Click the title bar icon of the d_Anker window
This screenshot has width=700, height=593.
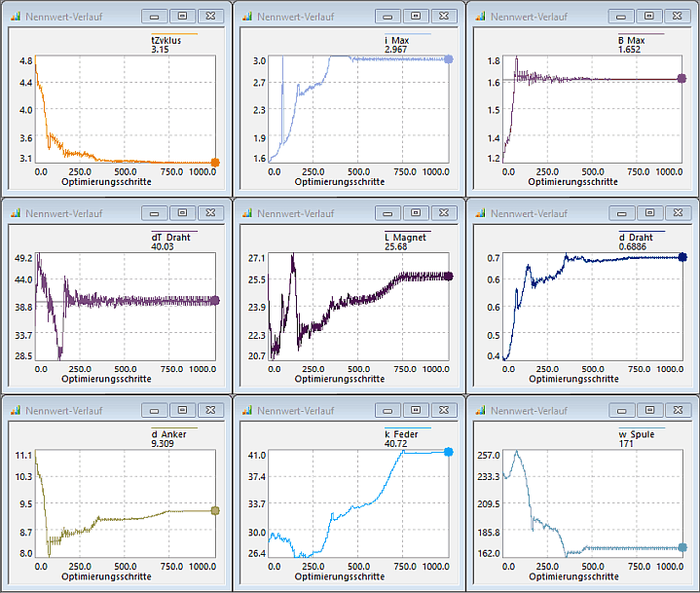click(x=14, y=409)
